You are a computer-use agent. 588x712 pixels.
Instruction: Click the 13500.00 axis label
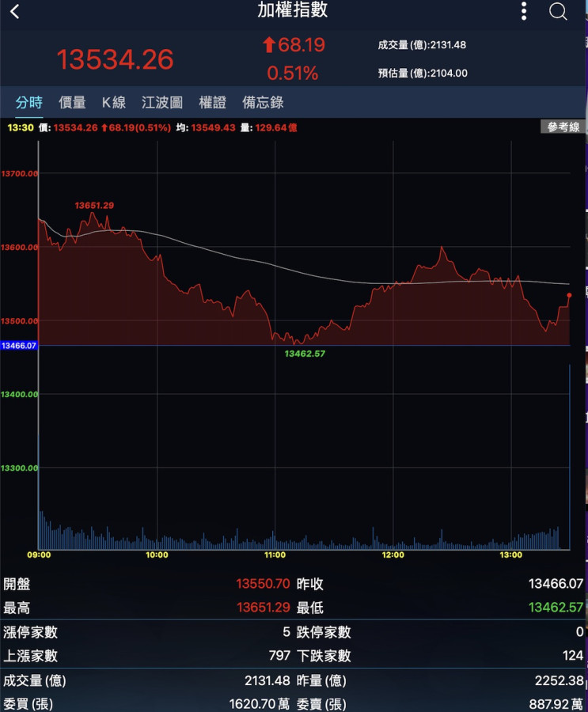pyautogui.click(x=19, y=320)
